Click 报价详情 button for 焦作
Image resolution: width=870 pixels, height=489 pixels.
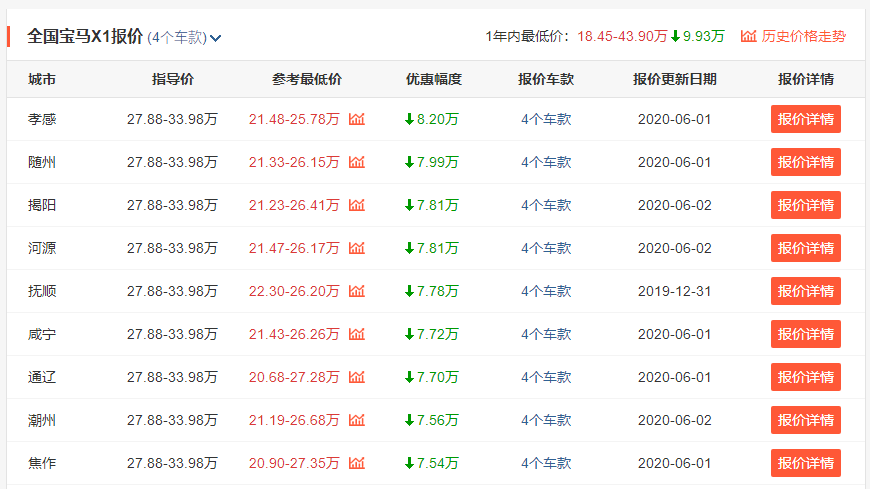click(x=806, y=463)
